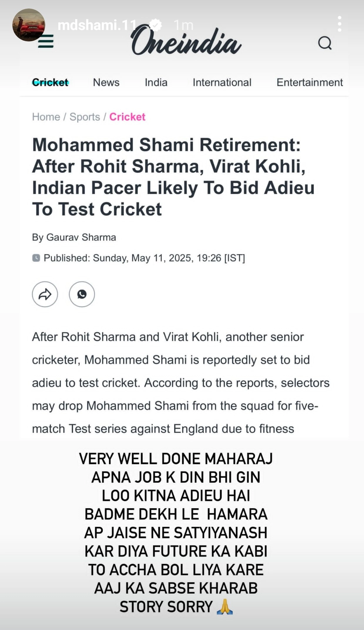The width and height of the screenshot is (364, 630).
Task: Select the Entertainment tab
Action: (x=309, y=82)
